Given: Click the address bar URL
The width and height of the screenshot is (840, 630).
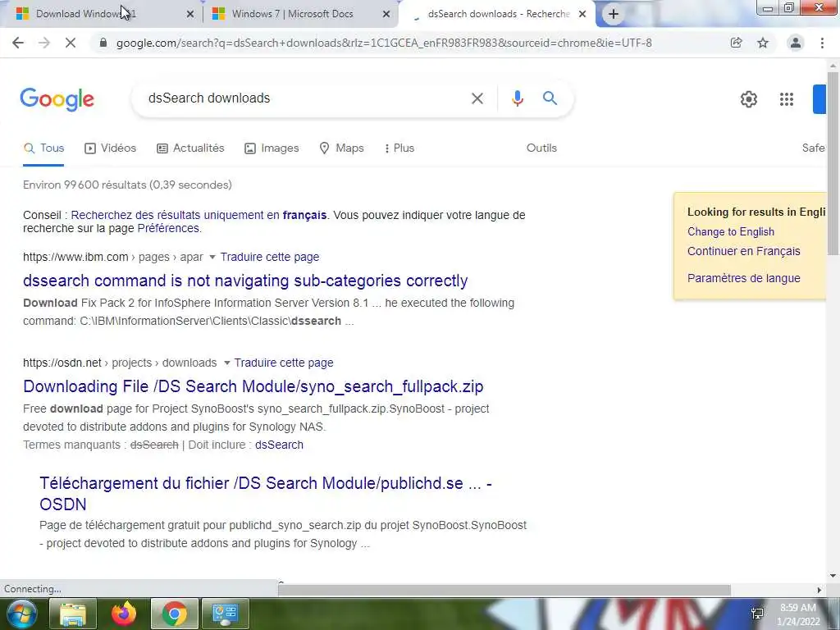Looking at the screenshot, I should click(384, 43).
